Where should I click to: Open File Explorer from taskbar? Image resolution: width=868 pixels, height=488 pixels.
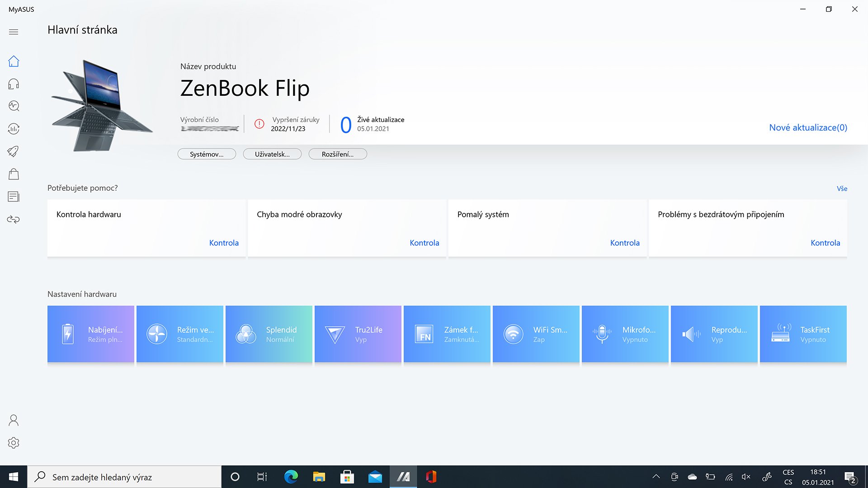pyautogui.click(x=319, y=477)
